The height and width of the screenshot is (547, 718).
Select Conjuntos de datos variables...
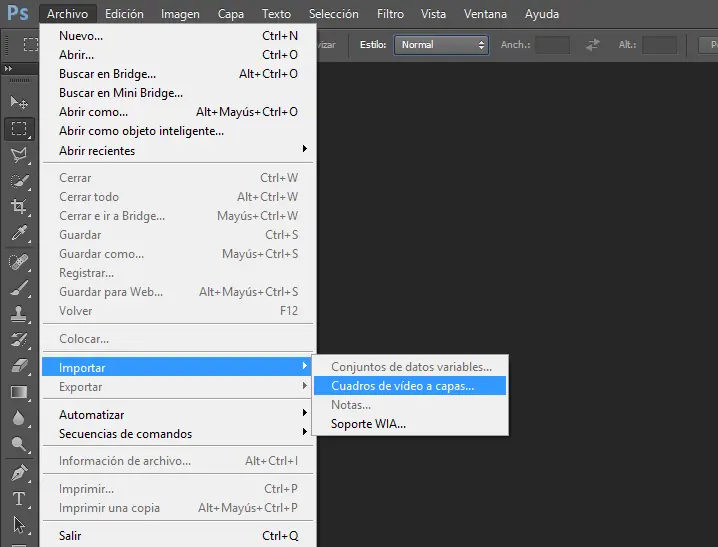pos(410,367)
